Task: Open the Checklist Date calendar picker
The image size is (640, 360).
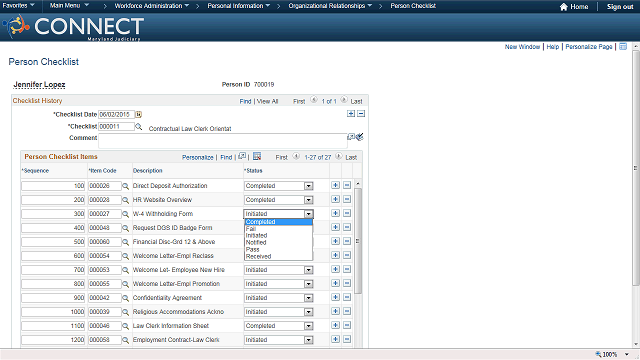Action: [x=138, y=114]
